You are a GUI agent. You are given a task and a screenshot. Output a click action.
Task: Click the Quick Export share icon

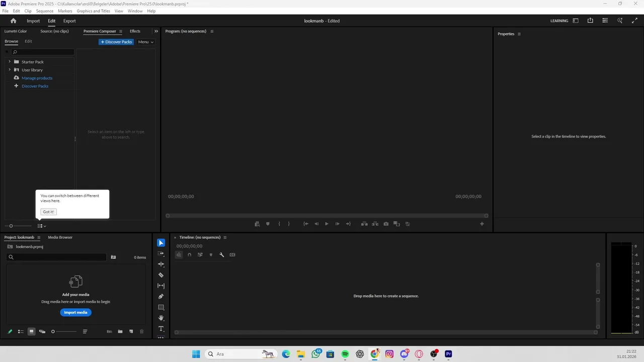590,21
